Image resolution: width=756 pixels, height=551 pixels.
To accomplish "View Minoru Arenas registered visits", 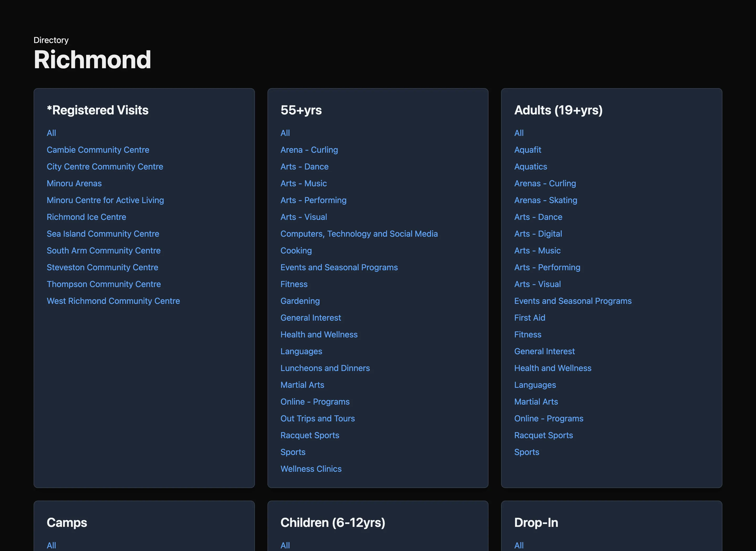I will pos(74,183).
